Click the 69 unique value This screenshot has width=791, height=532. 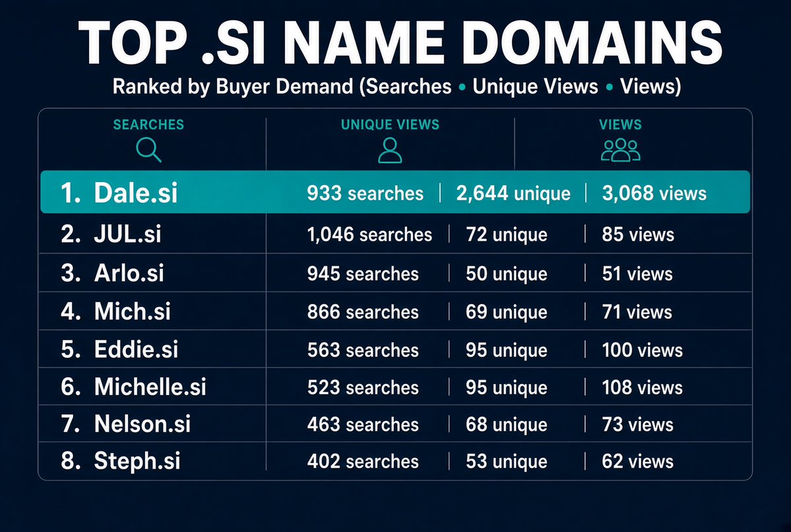click(x=507, y=312)
